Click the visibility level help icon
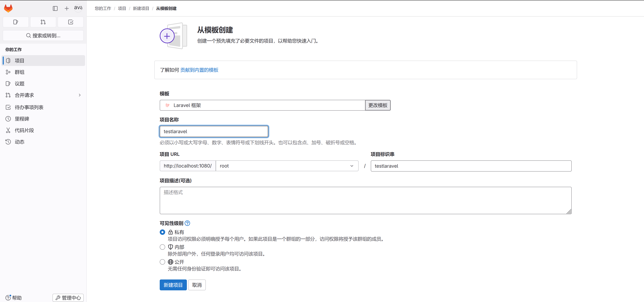 [187, 223]
